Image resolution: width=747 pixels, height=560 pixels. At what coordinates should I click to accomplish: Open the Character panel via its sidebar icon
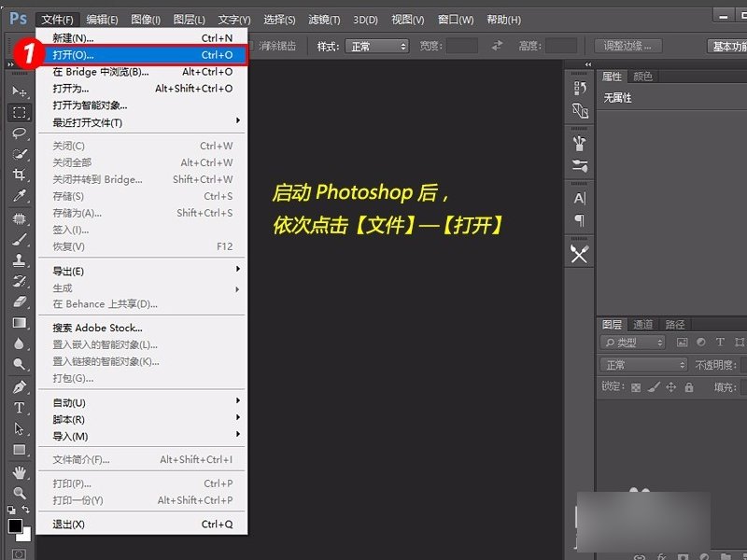click(578, 199)
